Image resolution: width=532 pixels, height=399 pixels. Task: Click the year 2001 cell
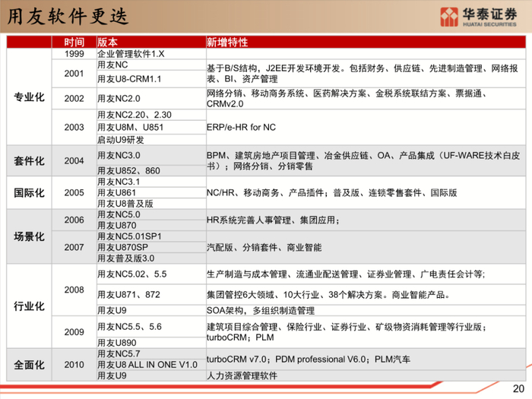[x=74, y=73]
